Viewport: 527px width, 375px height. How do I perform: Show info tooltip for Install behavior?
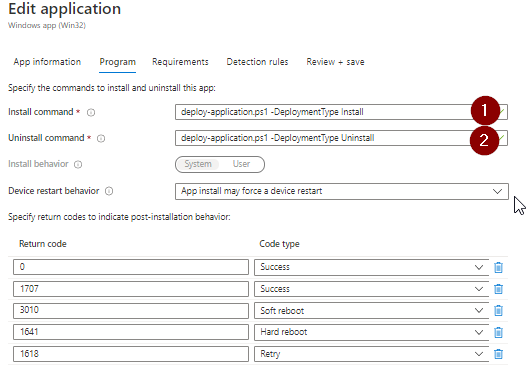tap(78, 164)
